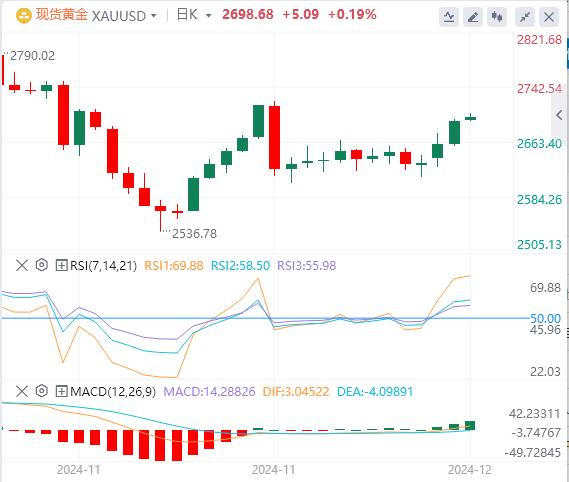Click the price change +5.09

pyautogui.click(x=300, y=15)
